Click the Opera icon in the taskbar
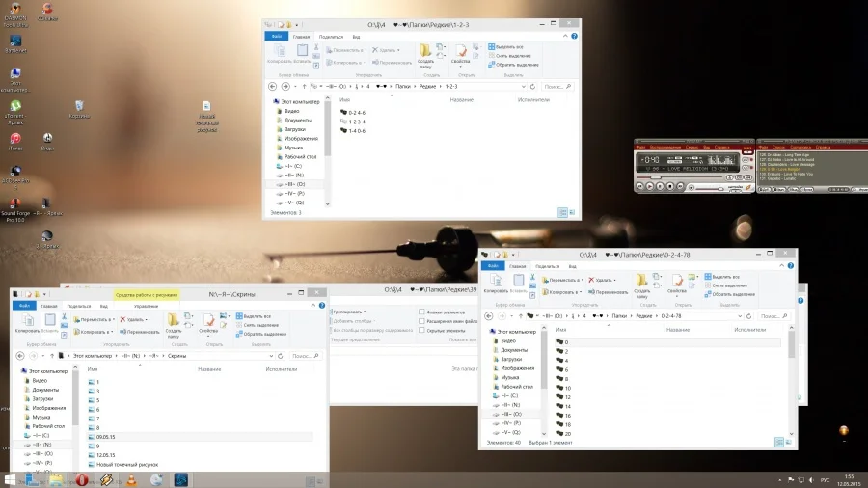Screen dimensions: 868x488 [83, 479]
